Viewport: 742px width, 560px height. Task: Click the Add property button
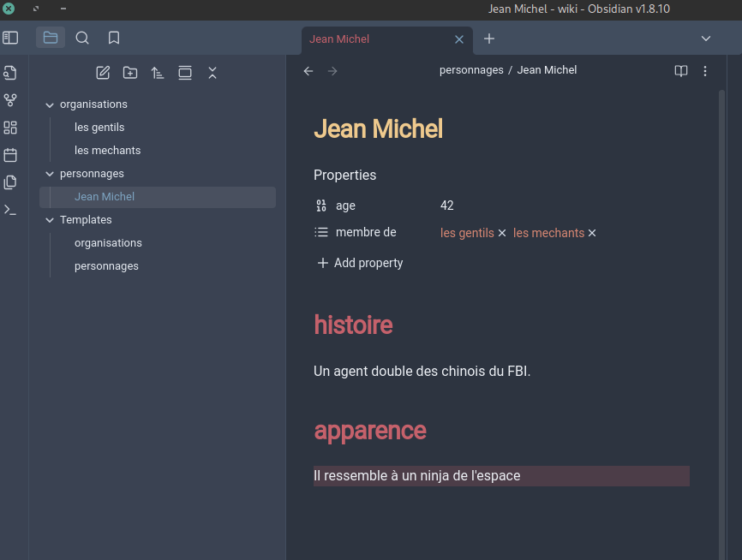360,263
